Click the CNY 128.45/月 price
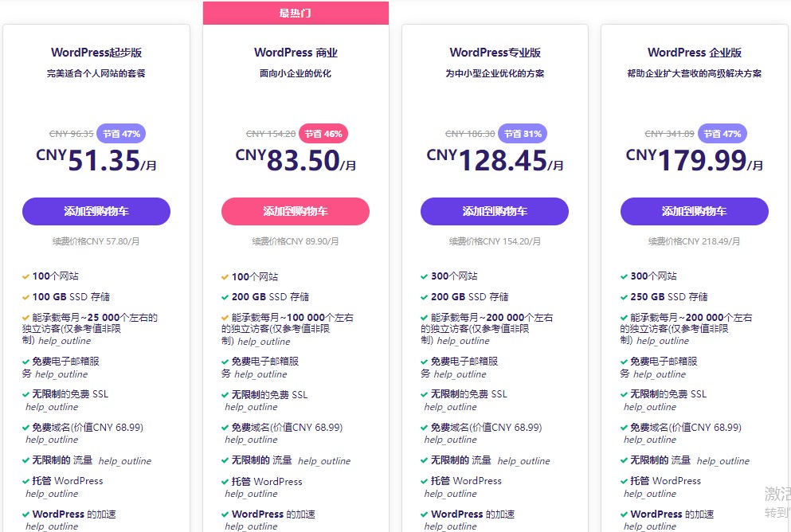 coord(495,161)
